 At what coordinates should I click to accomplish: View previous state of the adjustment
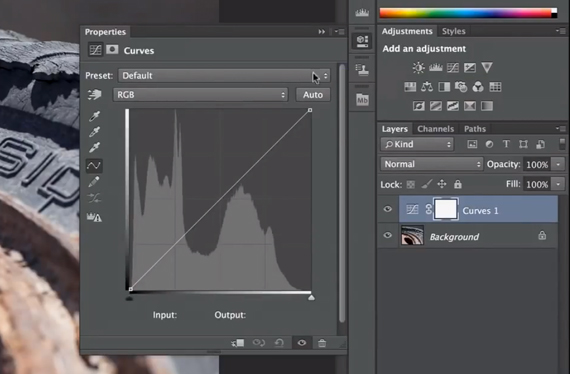(259, 343)
